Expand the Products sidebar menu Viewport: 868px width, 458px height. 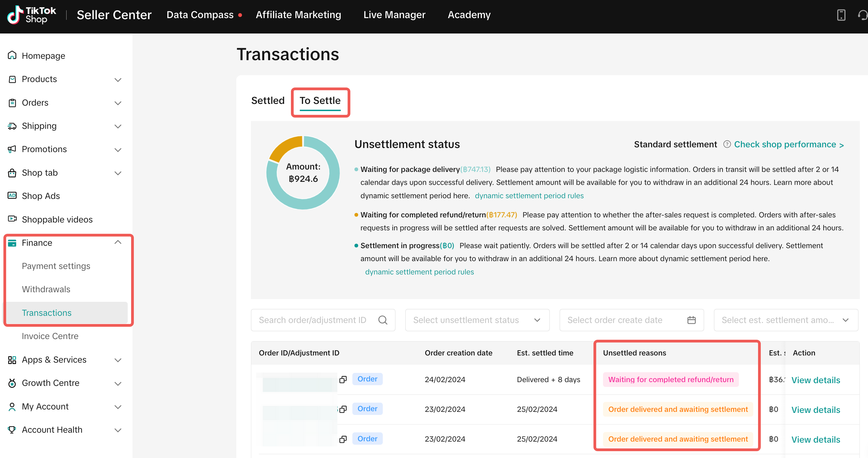118,79
